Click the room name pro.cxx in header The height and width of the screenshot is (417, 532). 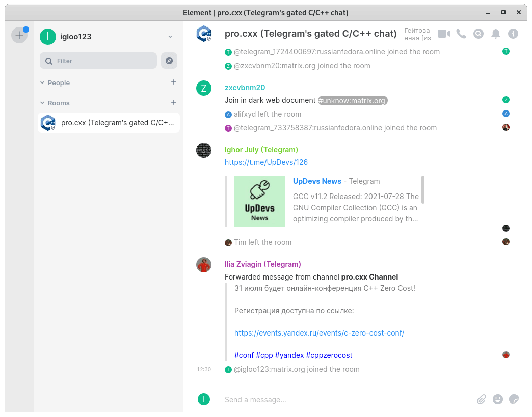(x=310, y=34)
